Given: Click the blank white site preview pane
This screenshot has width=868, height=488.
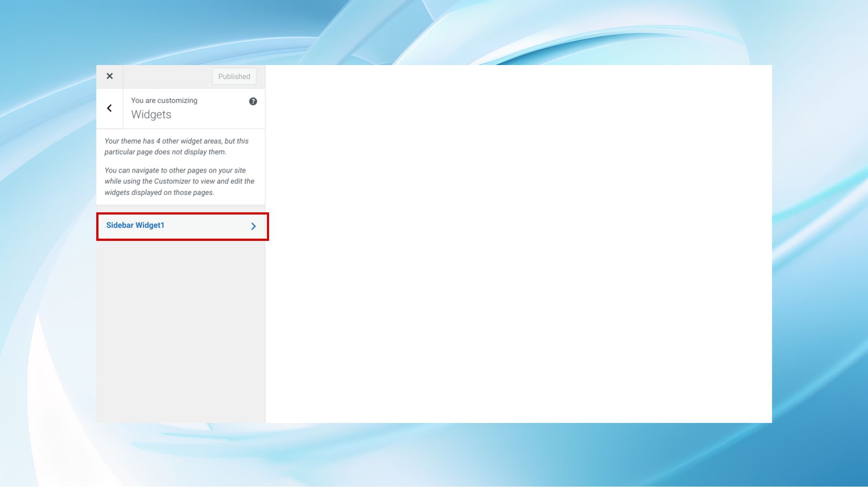Looking at the screenshot, I should coord(518,244).
